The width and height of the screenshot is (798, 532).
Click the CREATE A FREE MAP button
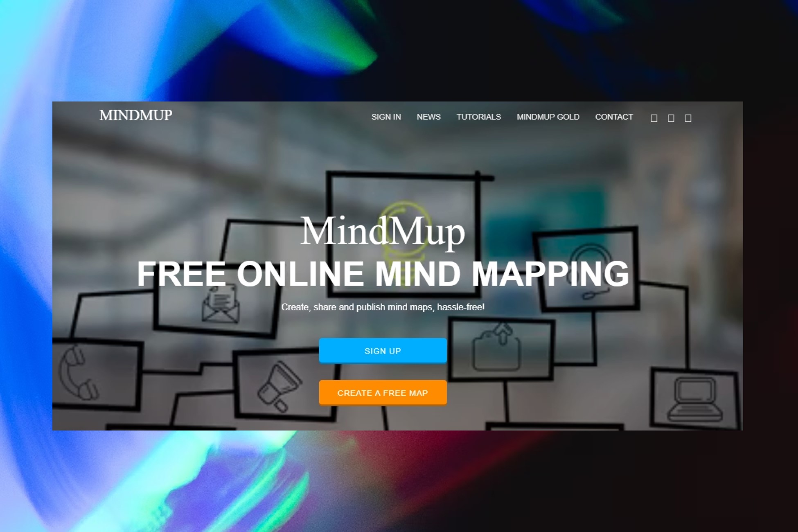[382, 392]
